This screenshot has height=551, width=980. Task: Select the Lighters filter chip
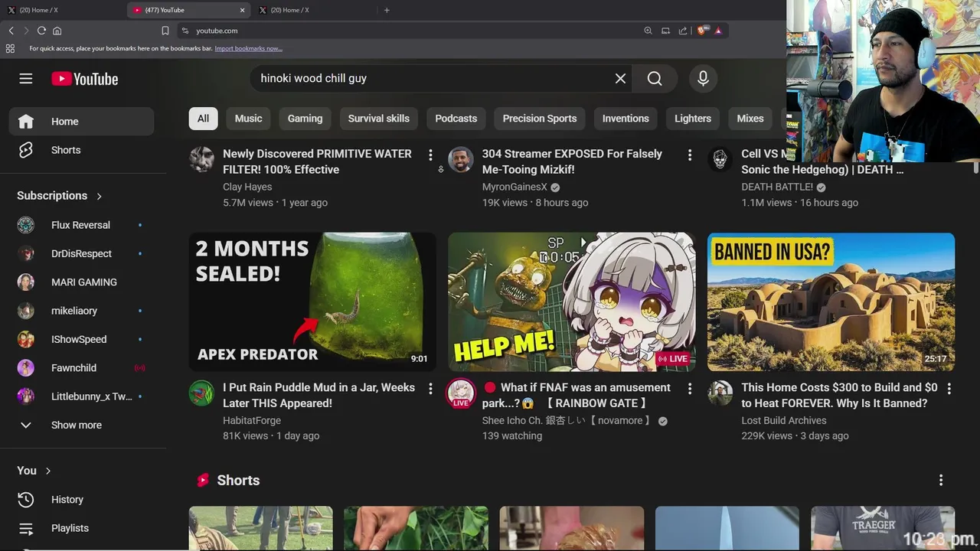(x=693, y=119)
